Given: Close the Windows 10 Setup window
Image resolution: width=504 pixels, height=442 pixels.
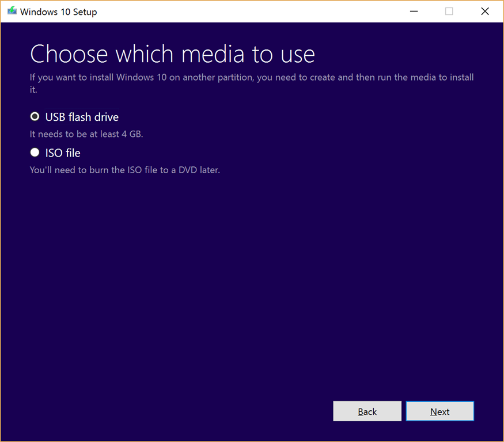Looking at the screenshot, I should (485, 12).
